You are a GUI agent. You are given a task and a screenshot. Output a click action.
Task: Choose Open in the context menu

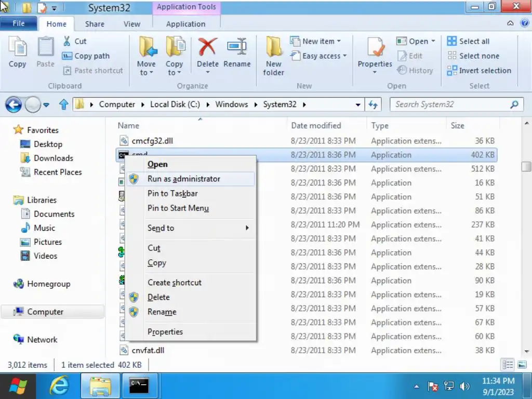[x=190, y=164]
